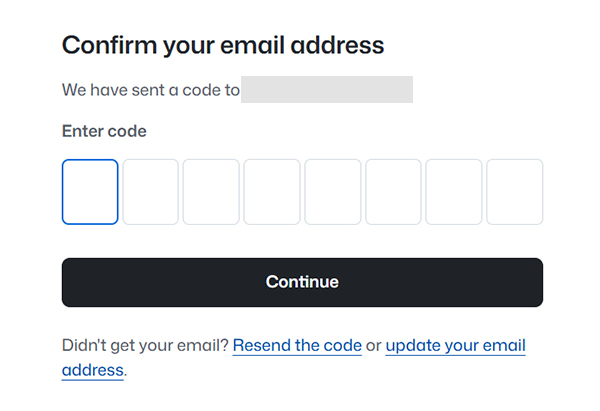Click the Confirm your email address heading
600x411 pixels.
click(x=223, y=45)
